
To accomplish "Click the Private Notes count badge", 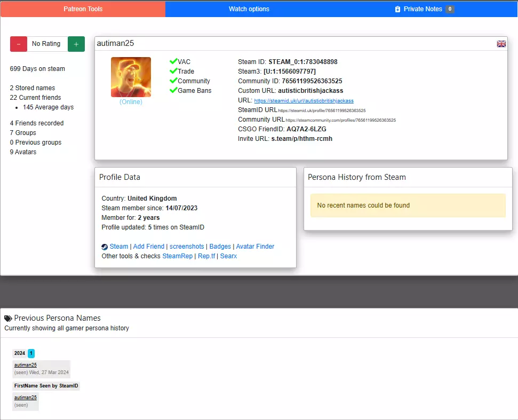I will (450, 9).
